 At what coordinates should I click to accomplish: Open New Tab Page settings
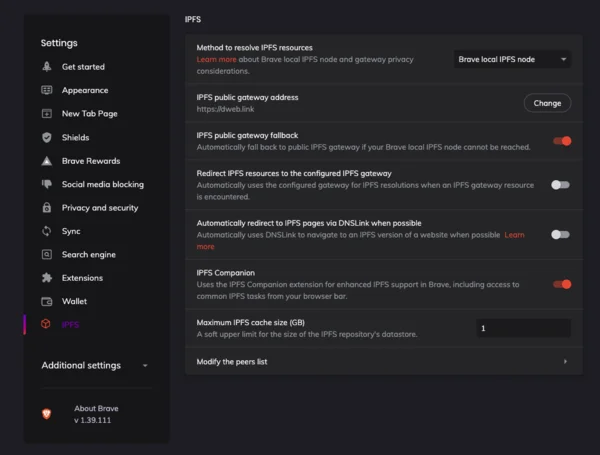tap(90, 114)
